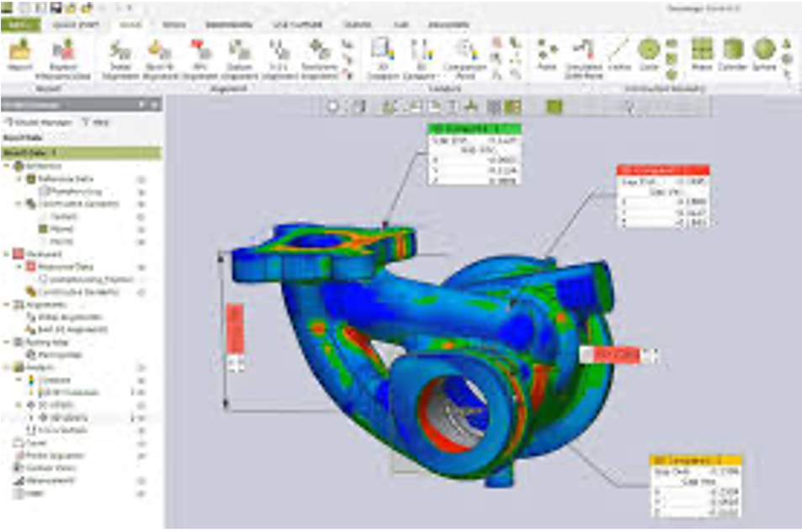Toggle visibility of Reference Data
Image resolution: width=802 pixels, height=532 pixels.
[x=141, y=179]
